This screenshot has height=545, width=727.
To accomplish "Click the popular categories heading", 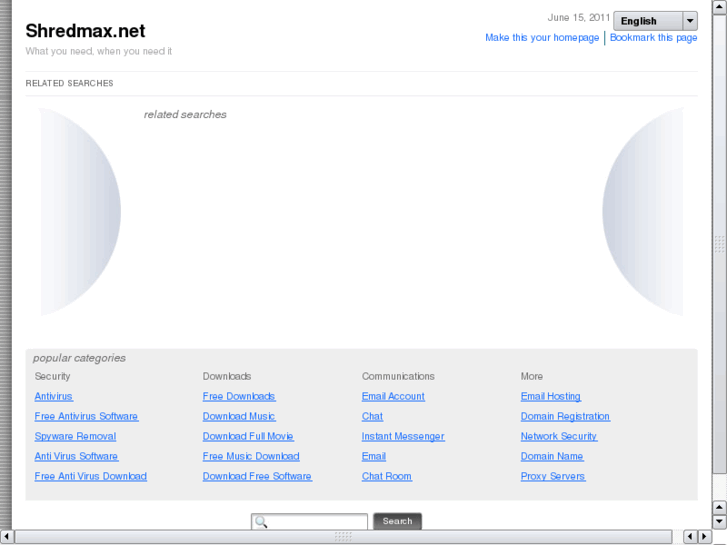I will pos(79,358).
